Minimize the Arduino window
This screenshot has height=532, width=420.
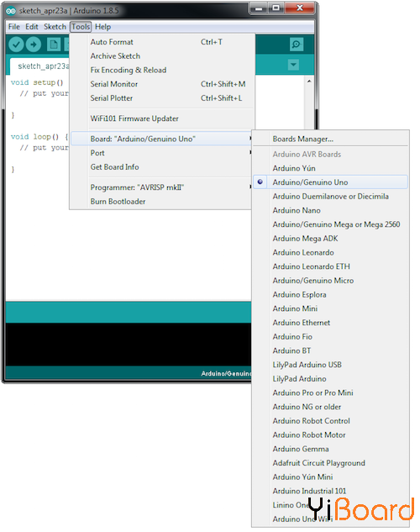259,8
